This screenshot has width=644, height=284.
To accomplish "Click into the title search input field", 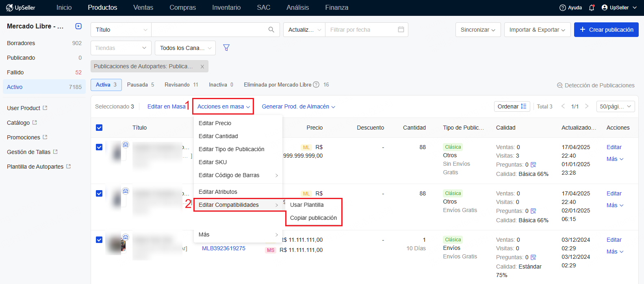I will (209, 30).
